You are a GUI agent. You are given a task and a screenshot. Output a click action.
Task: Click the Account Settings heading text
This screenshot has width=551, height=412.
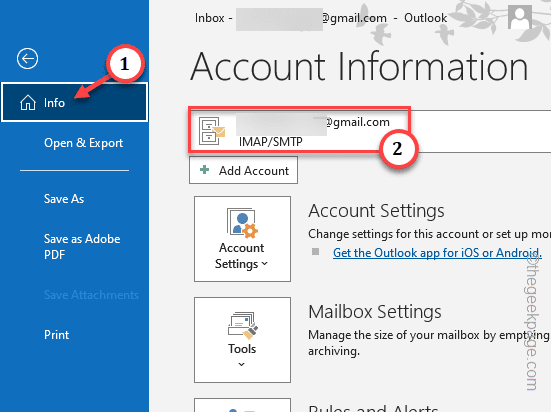point(376,211)
